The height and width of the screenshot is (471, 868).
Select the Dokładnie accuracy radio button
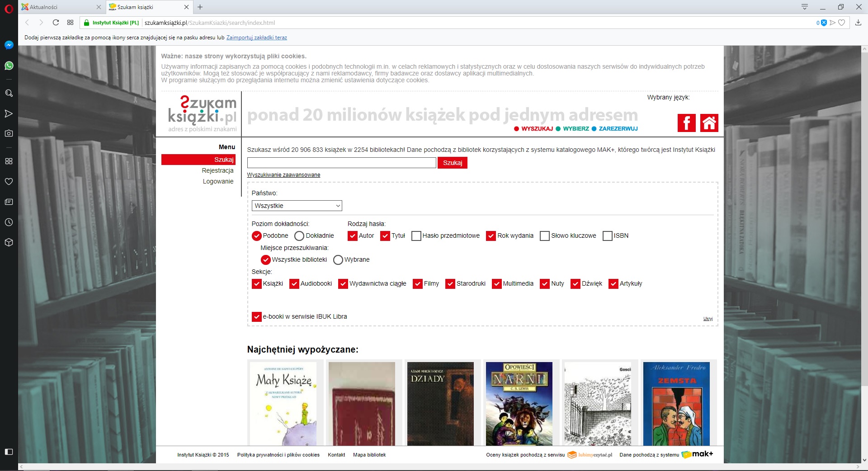299,236
